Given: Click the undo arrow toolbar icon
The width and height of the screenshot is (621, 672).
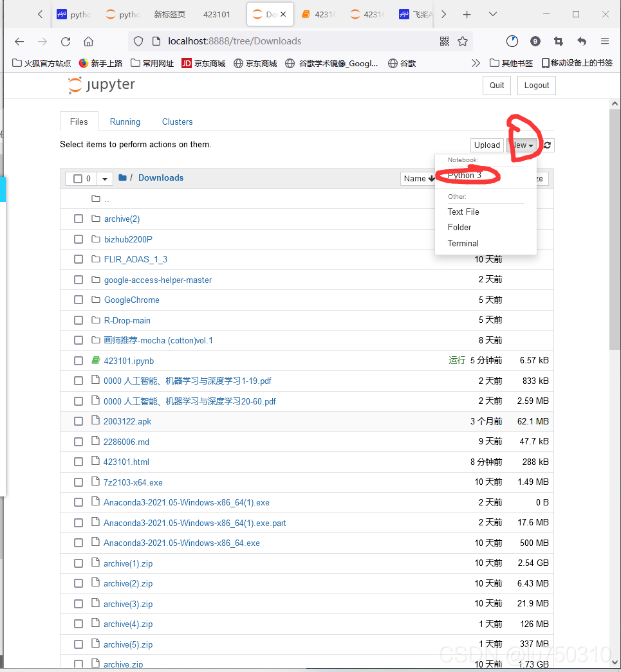Looking at the screenshot, I should [x=582, y=41].
